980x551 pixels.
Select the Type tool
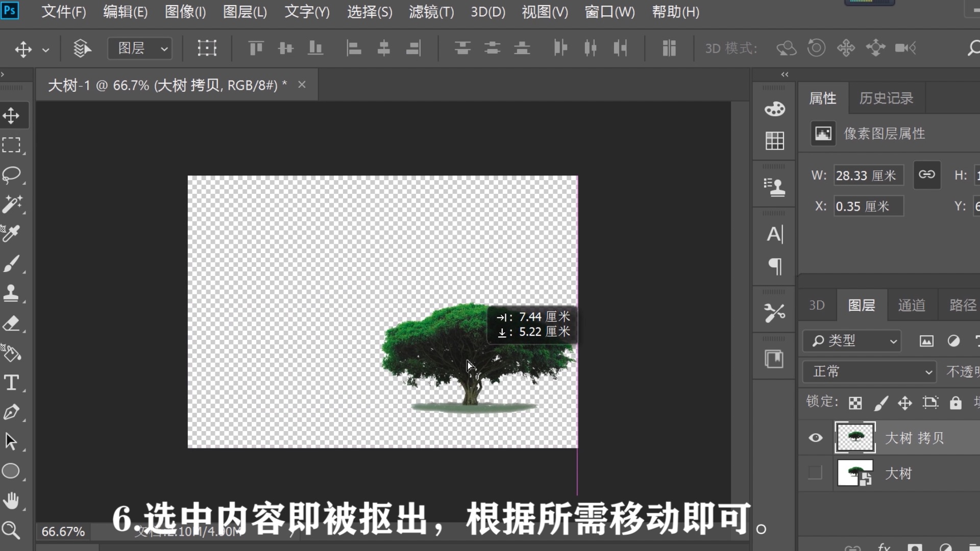(x=11, y=383)
